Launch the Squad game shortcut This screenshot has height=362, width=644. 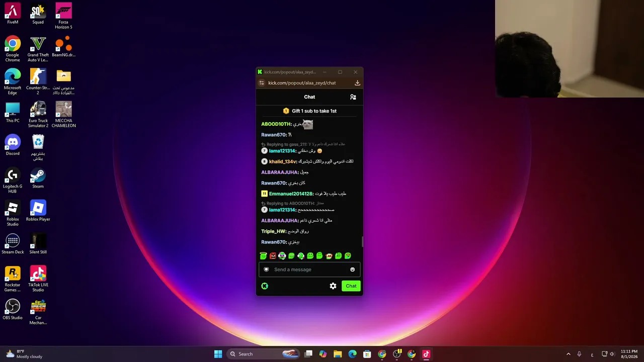[38, 14]
